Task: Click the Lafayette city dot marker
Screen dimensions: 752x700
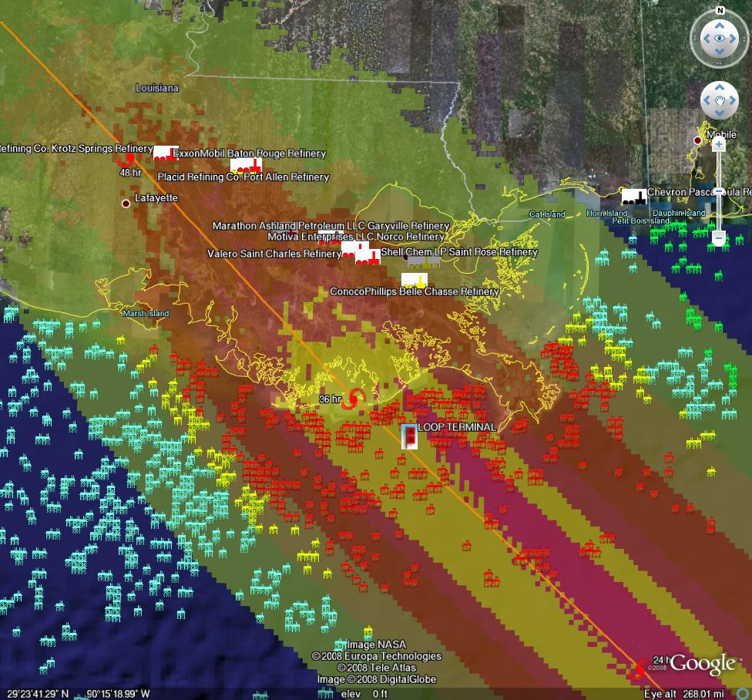Action: (126, 204)
